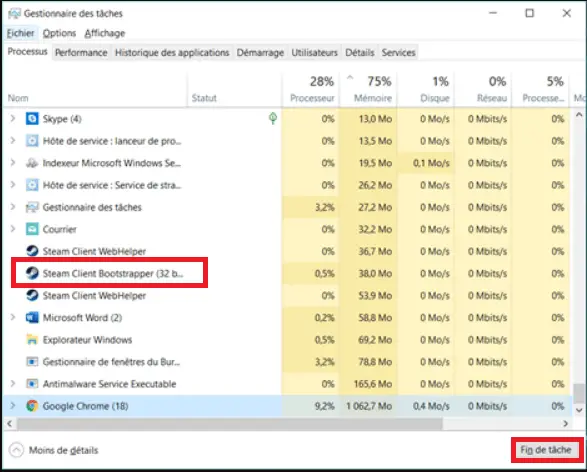The width and height of the screenshot is (587, 472).
Task: Switch to the Détails tab
Action: (360, 53)
